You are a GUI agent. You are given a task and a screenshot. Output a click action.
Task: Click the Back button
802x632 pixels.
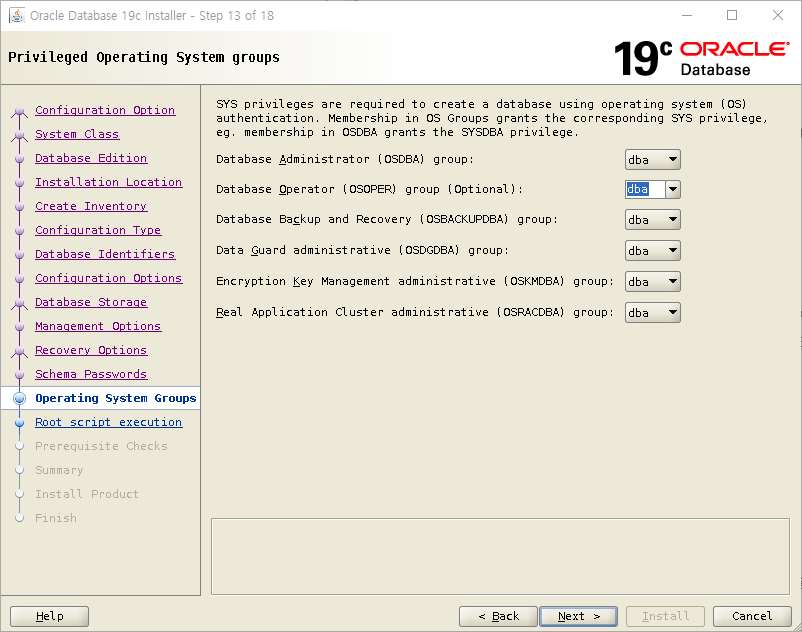[x=498, y=616]
